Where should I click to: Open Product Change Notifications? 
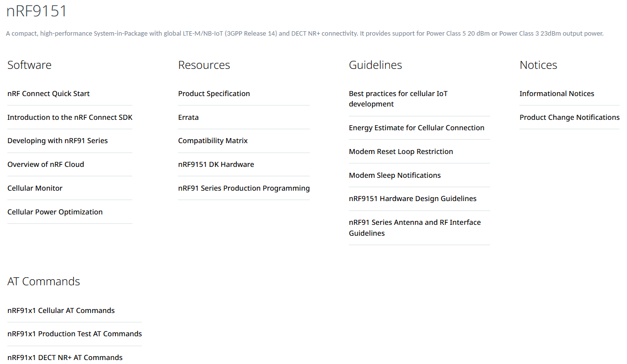570,117
